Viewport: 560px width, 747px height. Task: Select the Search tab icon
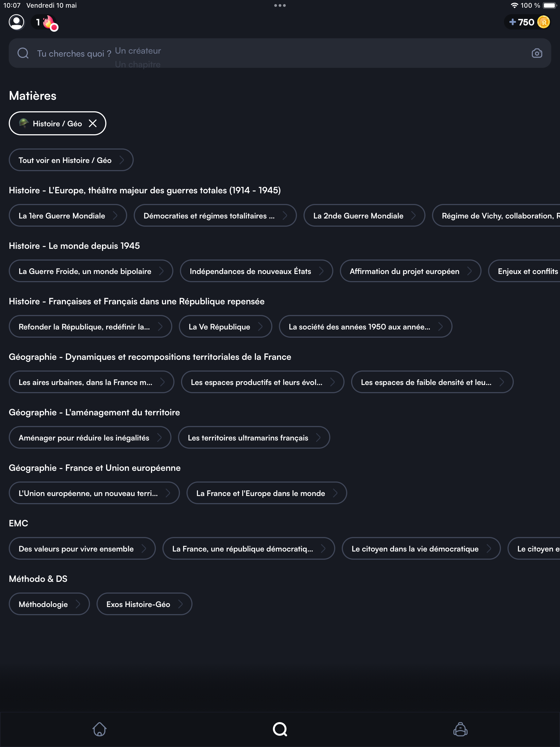[x=280, y=729]
